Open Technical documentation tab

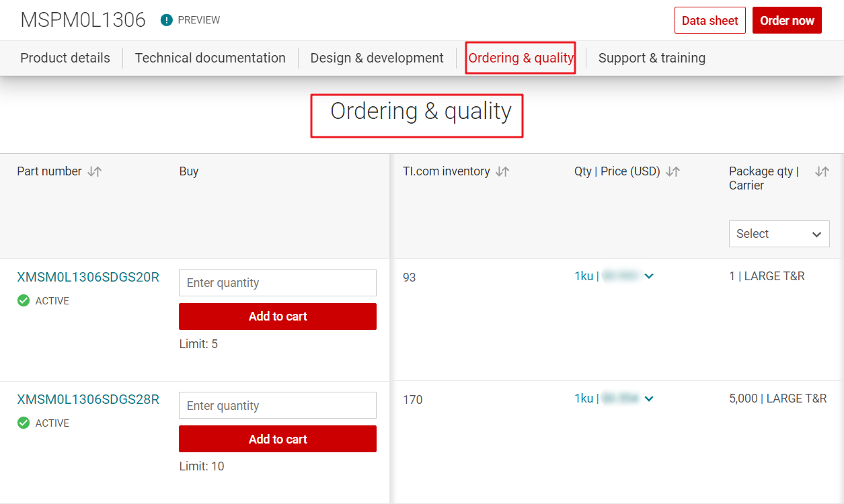pos(210,58)
